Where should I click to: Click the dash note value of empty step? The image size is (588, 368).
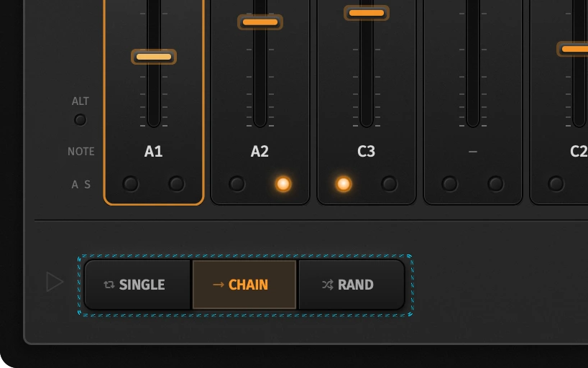coord(473,152)
